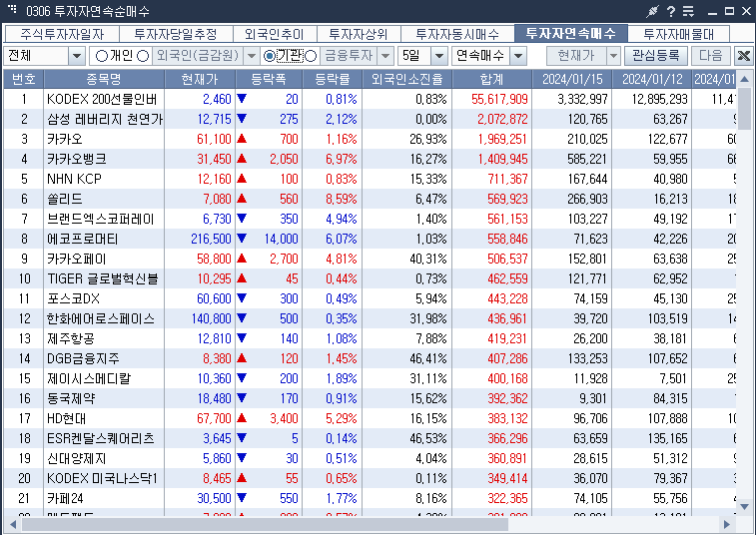The width and height of the screenshot is (756, 535).
Task: Click the window grip icon beside 0306
Action: 13,9
